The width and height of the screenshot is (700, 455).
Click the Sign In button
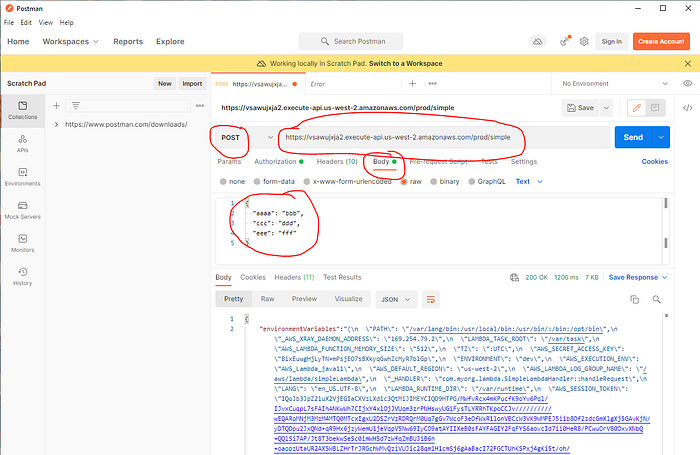(612, 42)
